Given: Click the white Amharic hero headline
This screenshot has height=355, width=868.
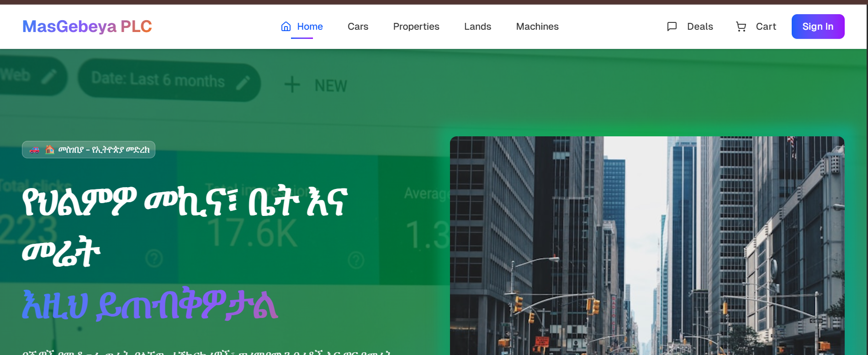Looking at the screenshot, I should pos(185,226).
